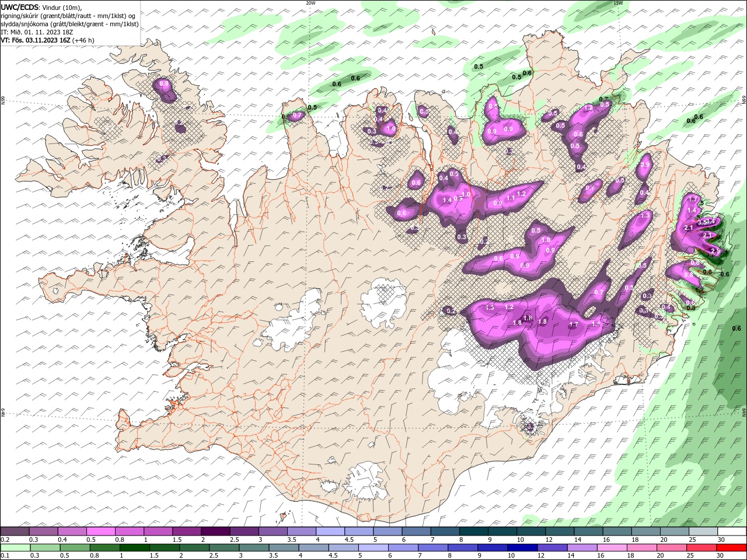The image size is (747, 560).
Task: Pick the 2 forest green swatch in lower legend
Action: [194, 548]
